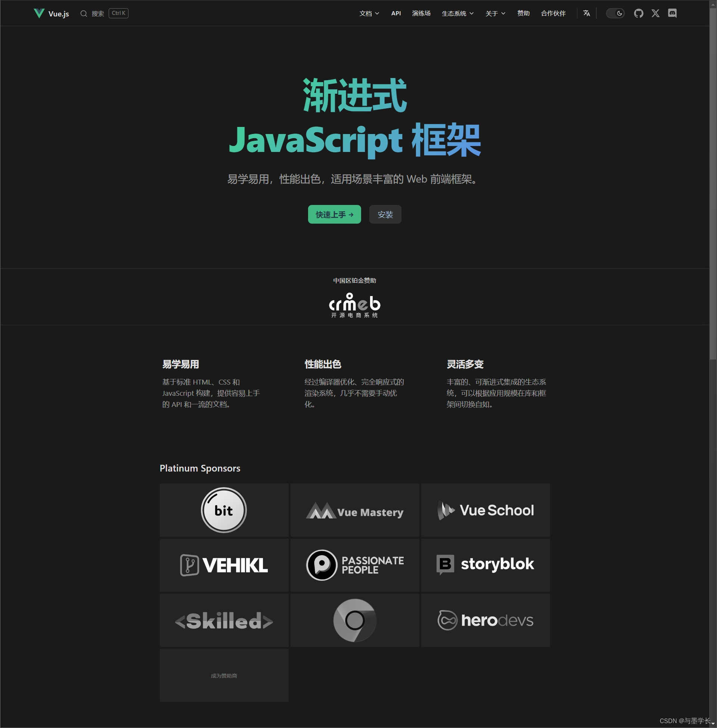Go to the 演练场 playground page

tap(421, 13)
